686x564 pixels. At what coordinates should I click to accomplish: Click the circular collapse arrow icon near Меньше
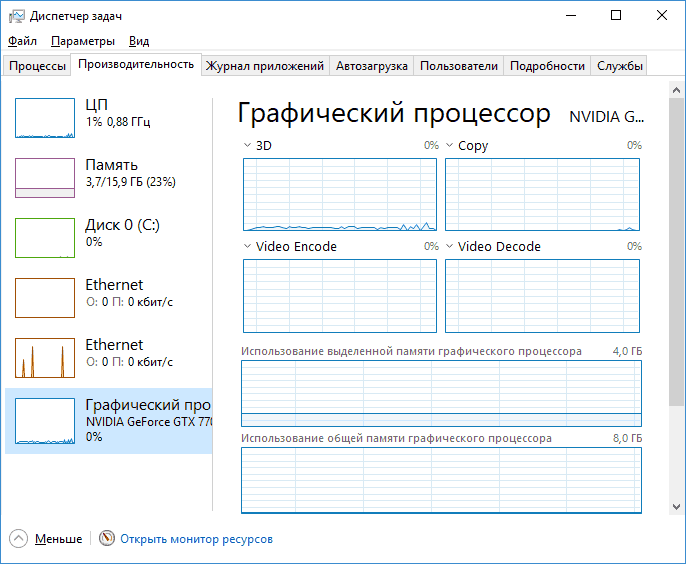pyautogui.click(x=18, y=539)
